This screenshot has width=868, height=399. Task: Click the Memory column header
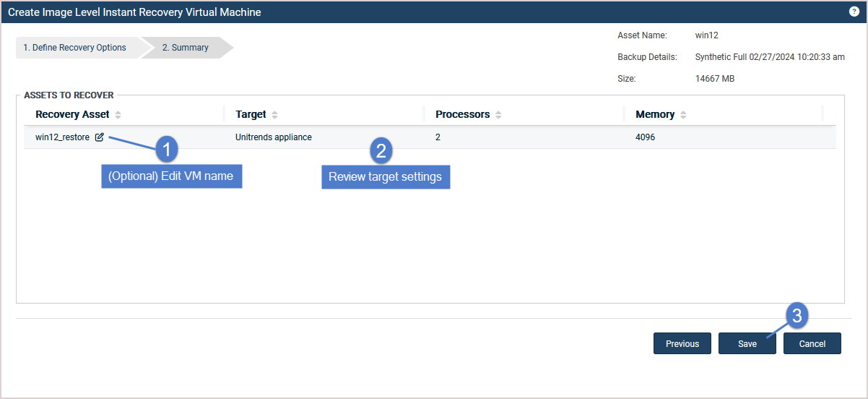tap(655, 114)
